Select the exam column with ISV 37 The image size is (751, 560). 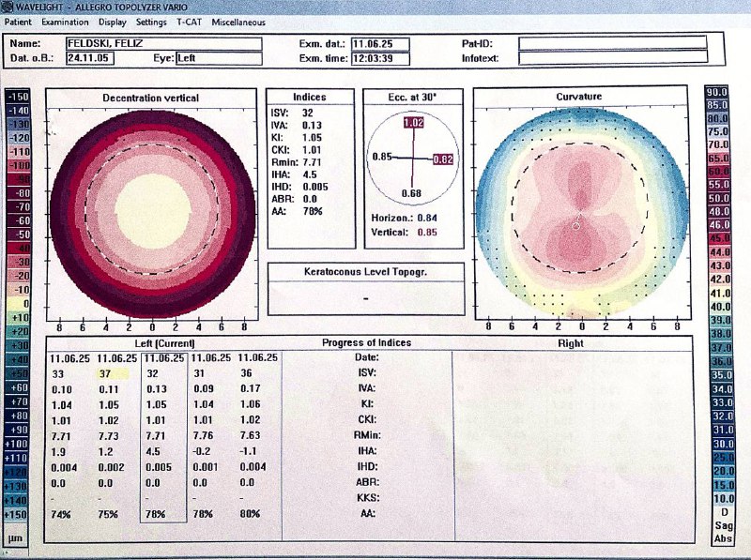coord(116,435)
